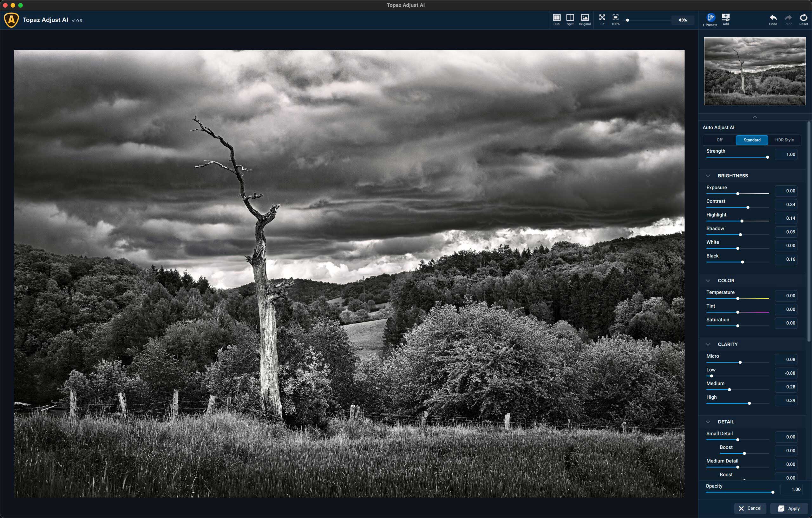Click the Exposure value field

point(786,191)
